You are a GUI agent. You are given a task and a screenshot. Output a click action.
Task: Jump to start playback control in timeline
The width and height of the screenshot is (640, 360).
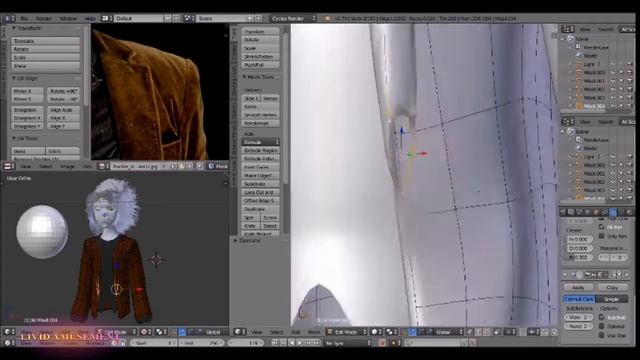coord(275,343)
